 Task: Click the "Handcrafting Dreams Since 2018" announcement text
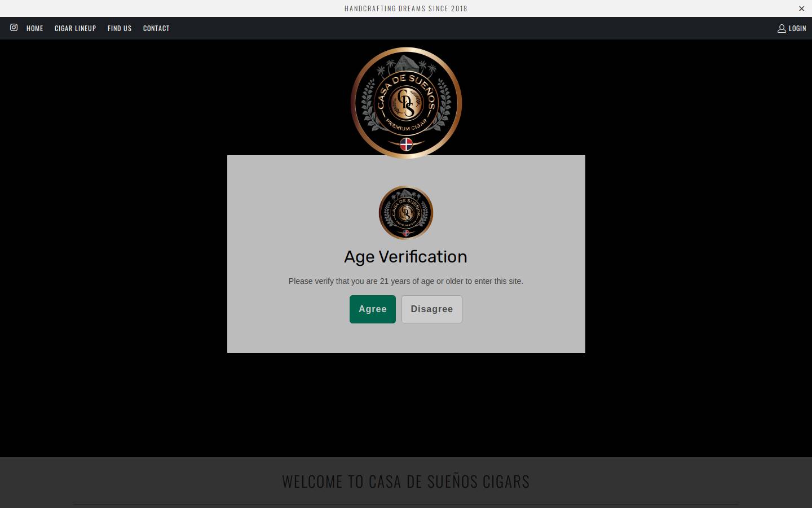406,8
